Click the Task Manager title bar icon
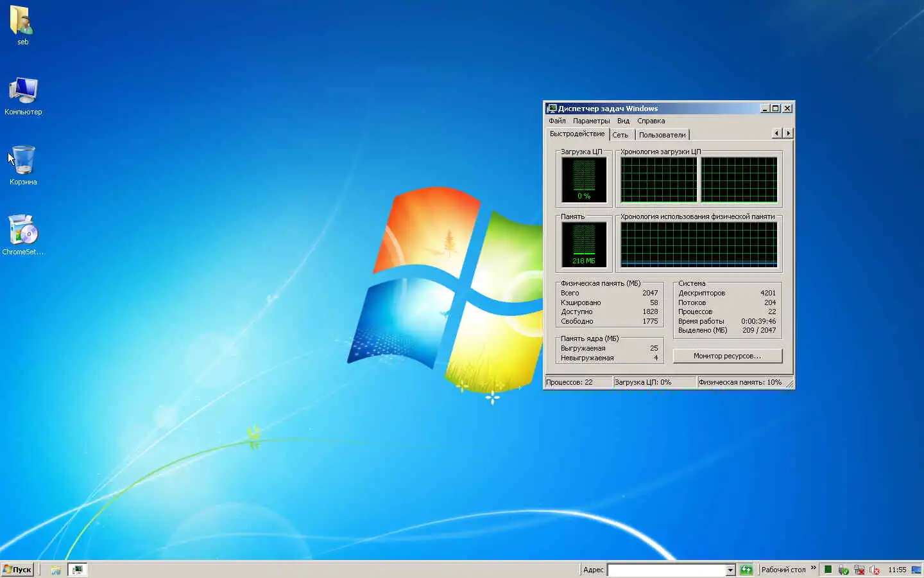This screenshot has height=578, width=924. point(552,109)
